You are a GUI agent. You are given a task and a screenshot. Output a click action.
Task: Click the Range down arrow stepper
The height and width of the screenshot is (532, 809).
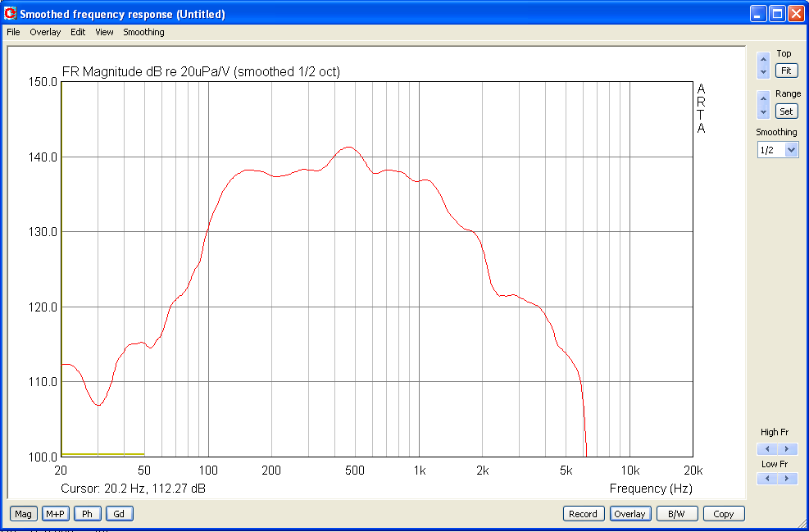[x=763, y=112]
